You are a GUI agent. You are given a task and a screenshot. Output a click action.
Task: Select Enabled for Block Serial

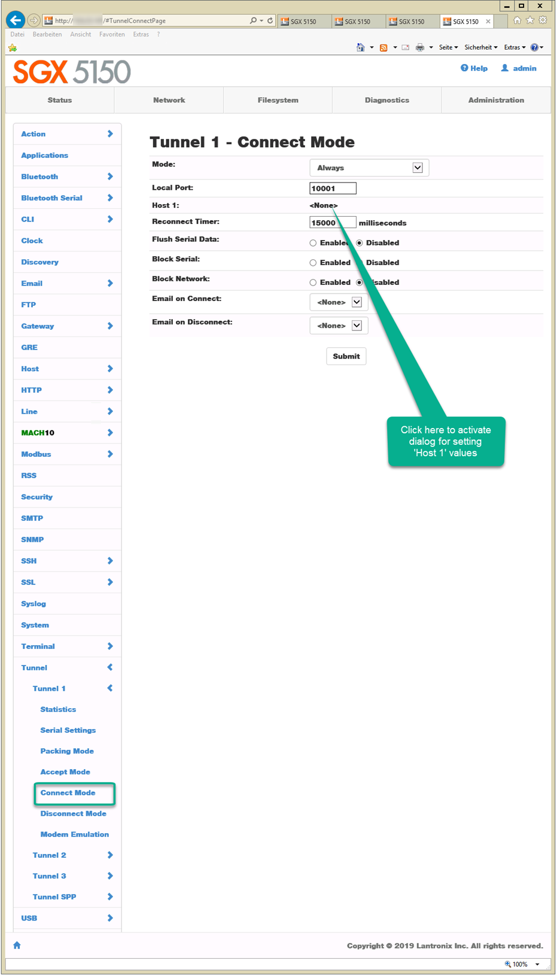313,263
